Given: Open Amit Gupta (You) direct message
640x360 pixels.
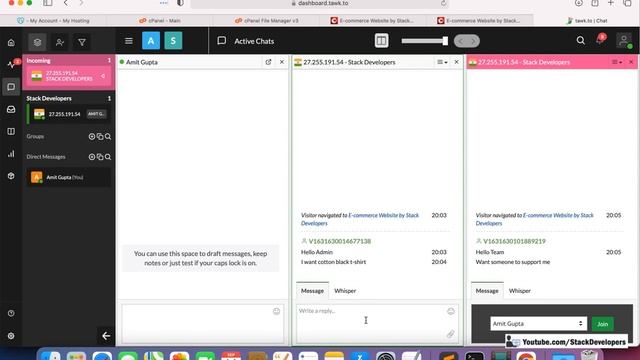Looking at the screenshot, I should pos(69,177).
